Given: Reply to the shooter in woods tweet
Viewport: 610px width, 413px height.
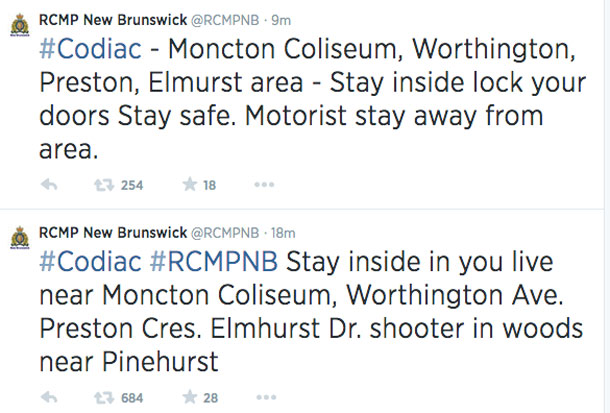Looking at the screenshot, I should tap(50, 398).
